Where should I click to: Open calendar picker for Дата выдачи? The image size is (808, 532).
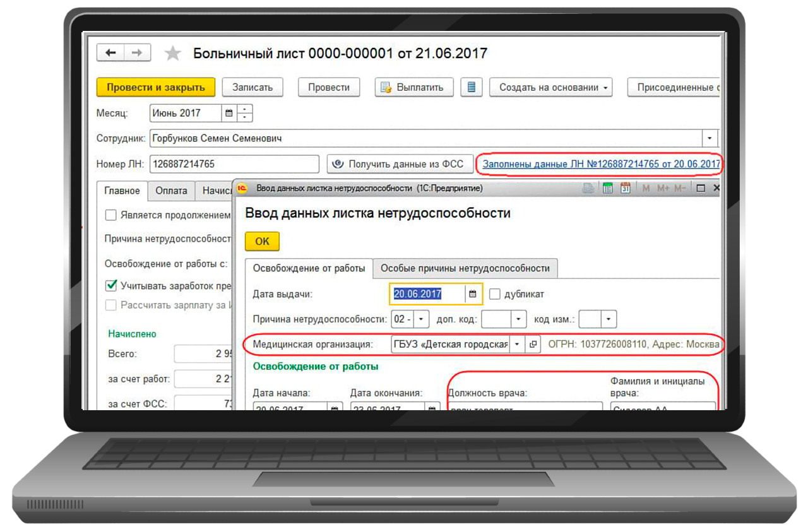click(x=472, y=294)
